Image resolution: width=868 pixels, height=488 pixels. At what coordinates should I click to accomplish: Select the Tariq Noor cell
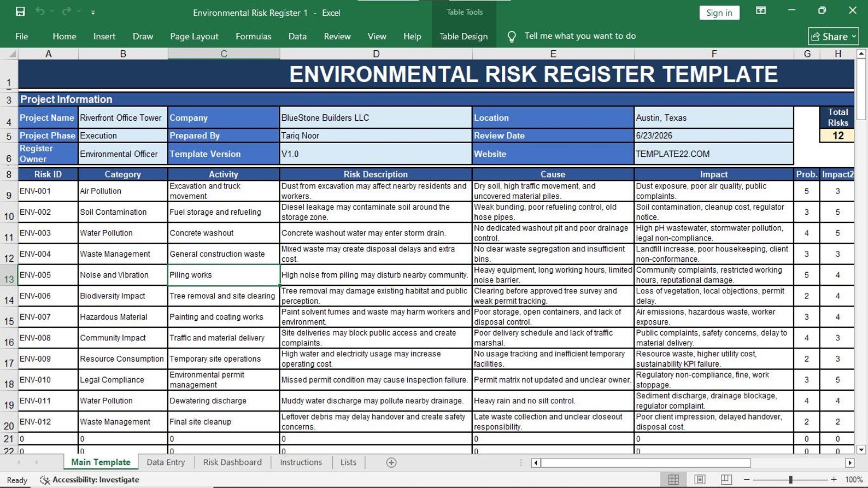point(376,136)
